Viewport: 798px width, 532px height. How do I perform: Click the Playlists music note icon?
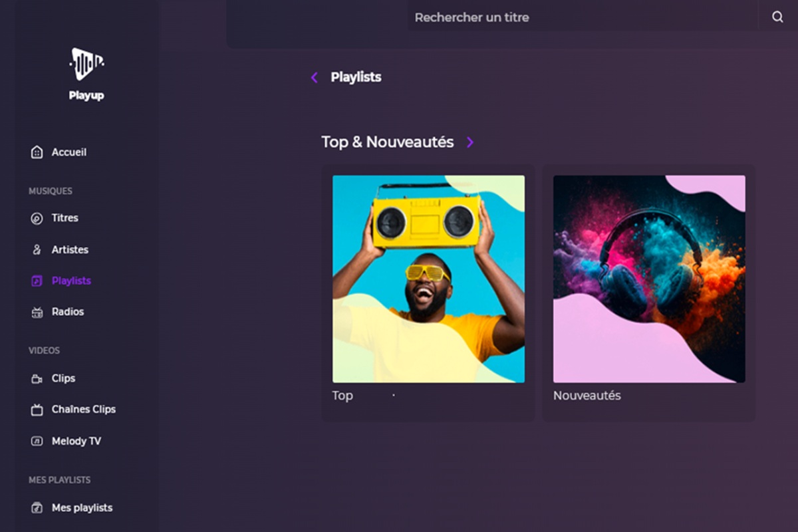pyautogui.click(x=35, y=280)
